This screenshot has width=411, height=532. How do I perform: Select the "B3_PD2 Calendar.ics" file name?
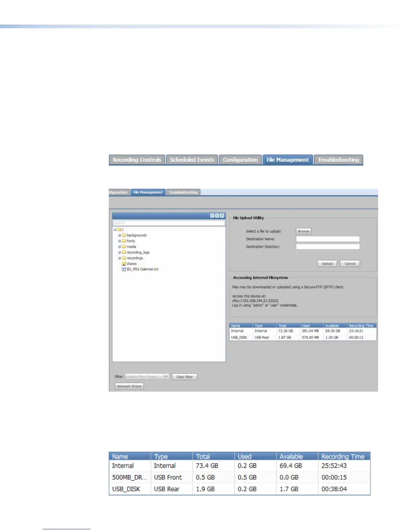point(142,269)
